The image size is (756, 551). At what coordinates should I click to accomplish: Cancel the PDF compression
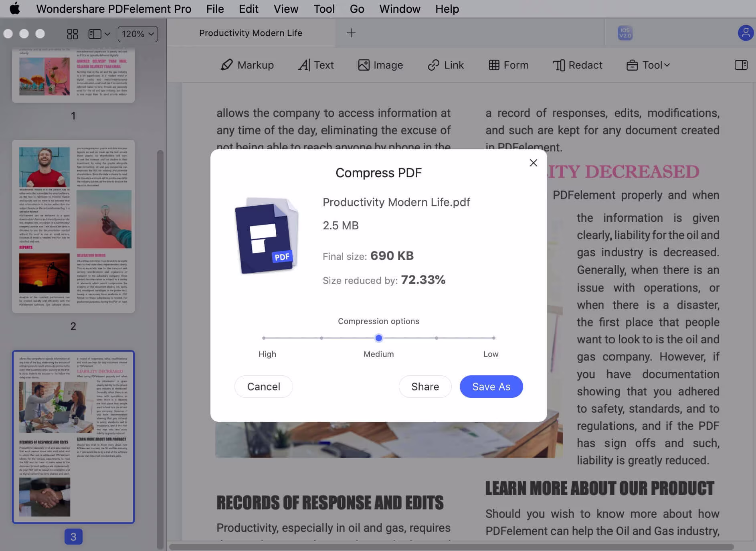[x=263, y=387]
